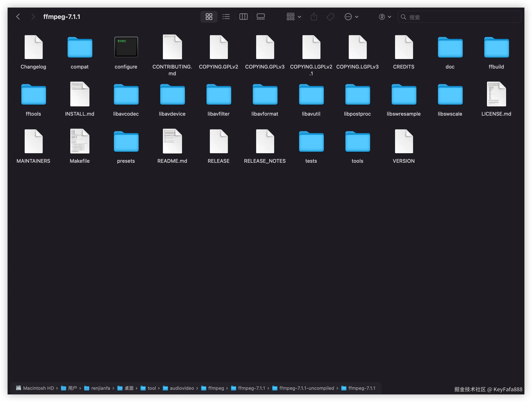Open the README.md file
Viewport: 532px width, 402px height.
172,141
